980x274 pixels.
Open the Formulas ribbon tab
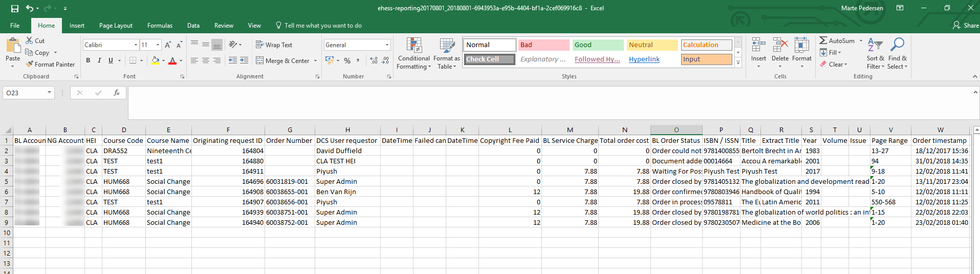coord(160,26)
